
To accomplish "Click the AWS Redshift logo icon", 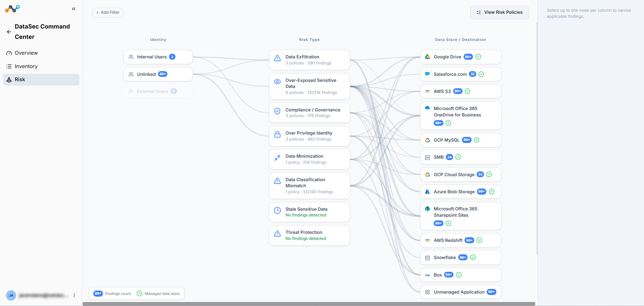I will [427, 241].
